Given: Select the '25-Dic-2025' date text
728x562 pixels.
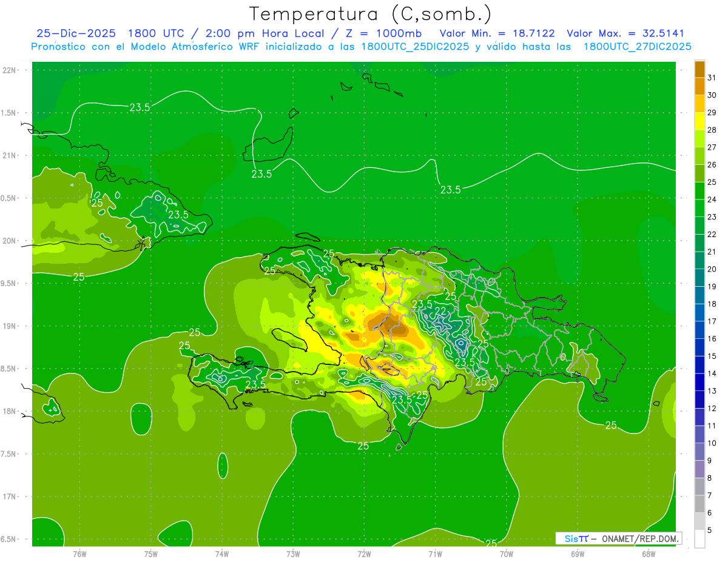Looking at the screenshot, I should click(76, 33).
